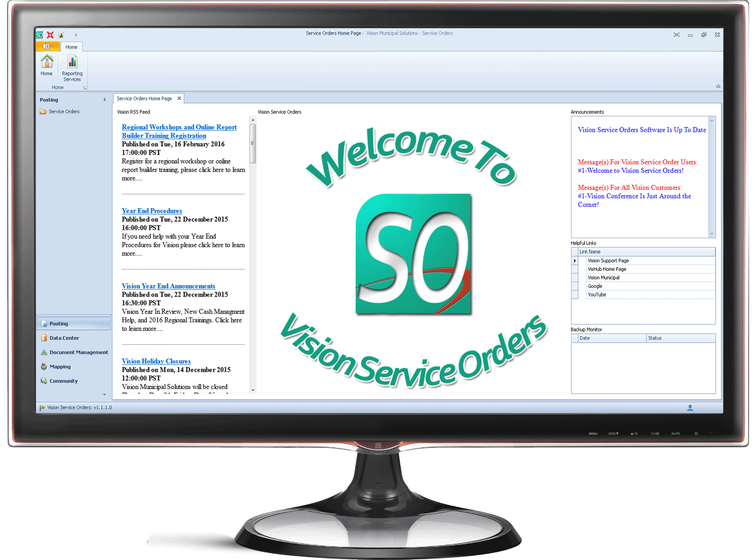Collapse the ribbon with the arrow
Viewport: 755px width, 560px height.
click(718, 86)
